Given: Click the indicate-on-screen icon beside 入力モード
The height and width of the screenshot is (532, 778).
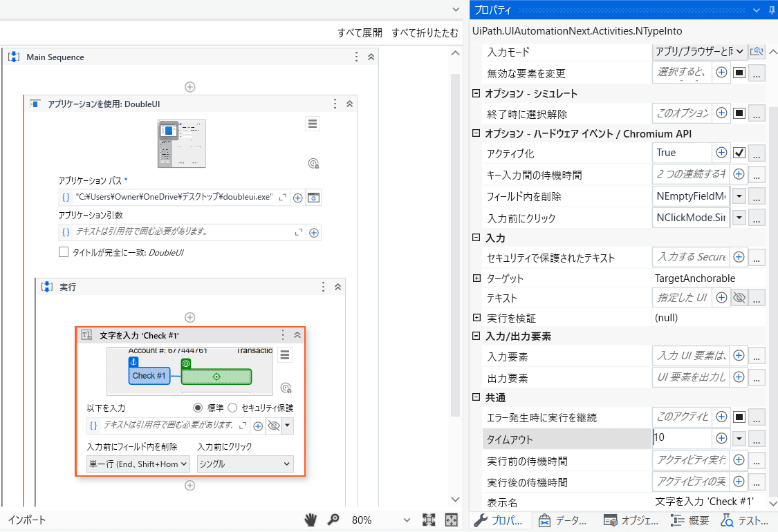Looking at the screenshot, I should [x=757, y=50].
